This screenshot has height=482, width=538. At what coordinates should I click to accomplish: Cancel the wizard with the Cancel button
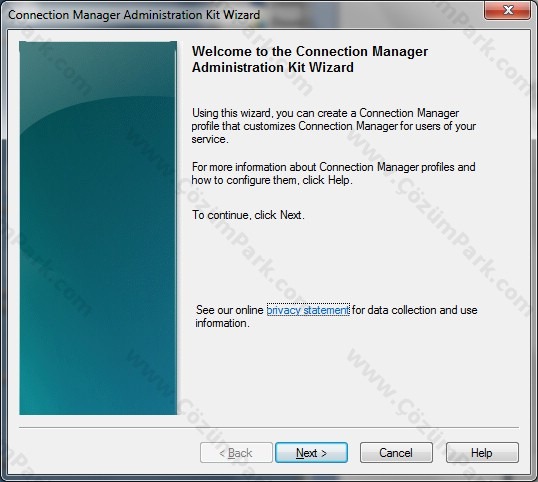[396, 452]
